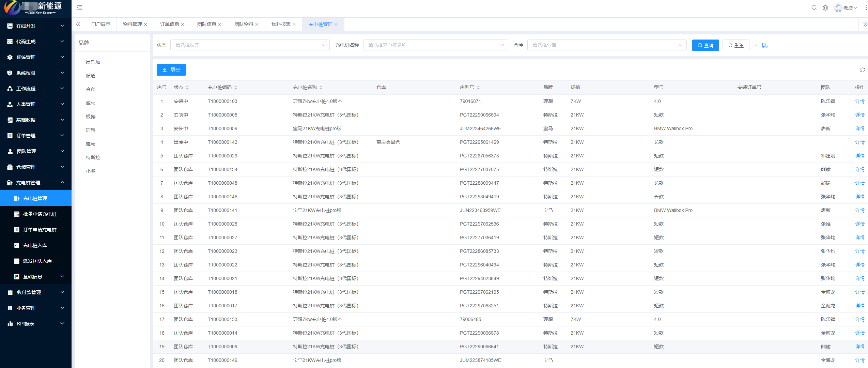The width and height of the screenshot is (868, 368).
Task: Expand 订单管理 sidebar menu
Action: click(x=36, y=136)
